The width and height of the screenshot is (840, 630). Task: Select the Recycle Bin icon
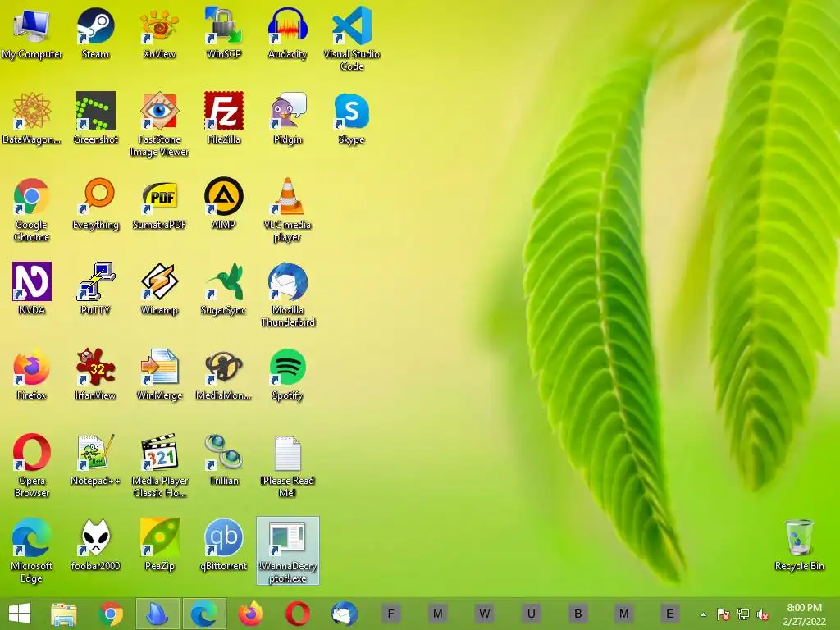coord(799,545)
